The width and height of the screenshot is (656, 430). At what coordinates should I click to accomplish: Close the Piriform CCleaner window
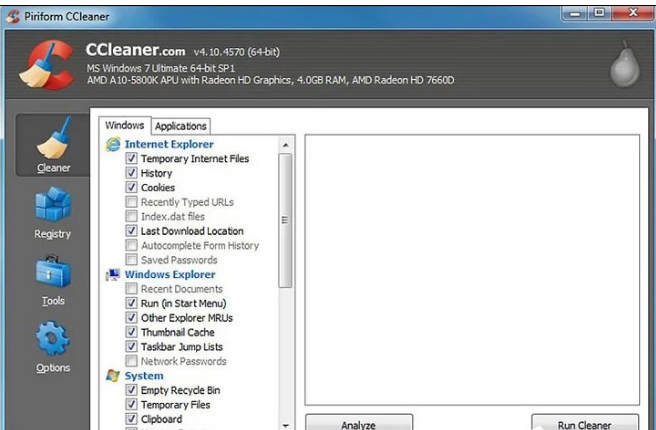click(x=633, y=13)
